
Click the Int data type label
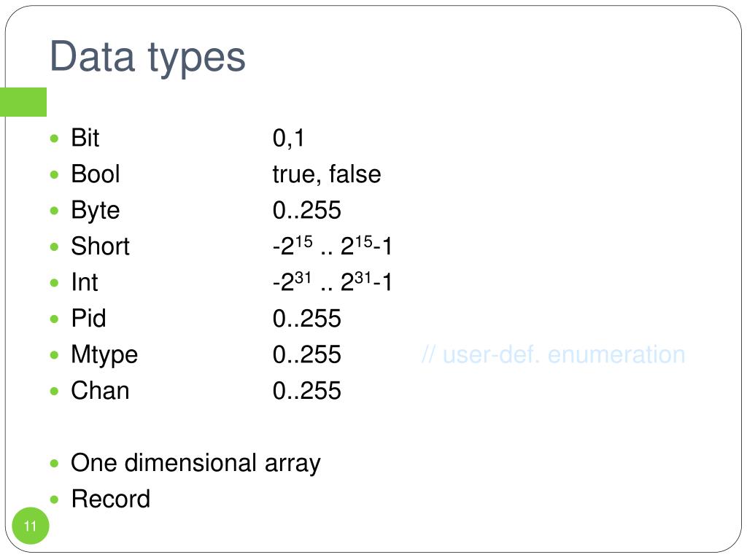pyautogui.click(x=85, y=282)
